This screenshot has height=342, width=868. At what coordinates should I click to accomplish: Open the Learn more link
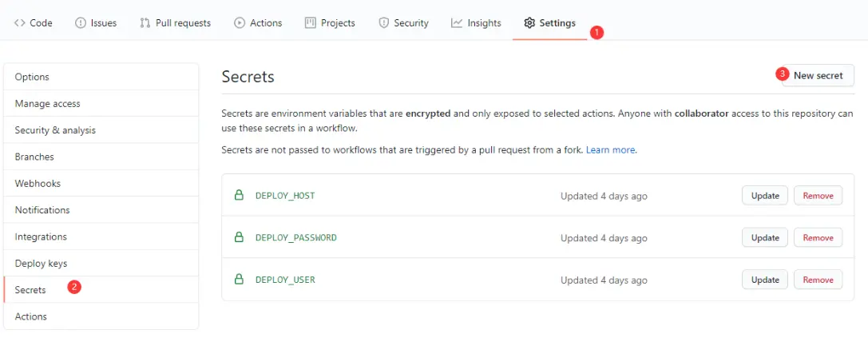click(611, 149)
